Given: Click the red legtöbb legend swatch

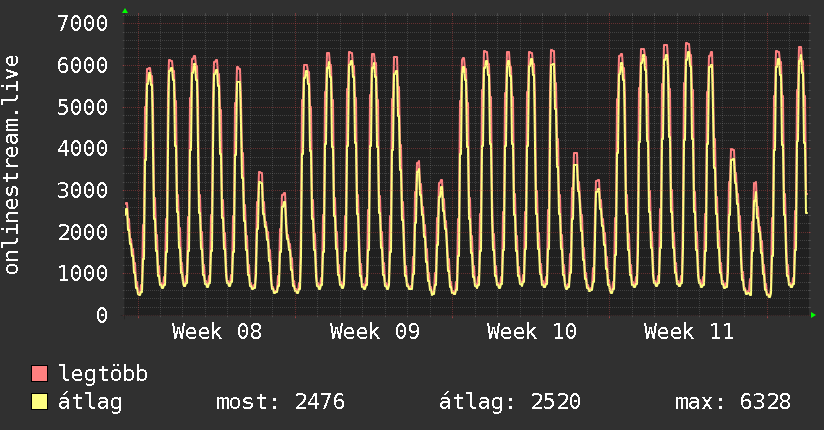Looking at the screenshot, I should [x=40, y=375].
